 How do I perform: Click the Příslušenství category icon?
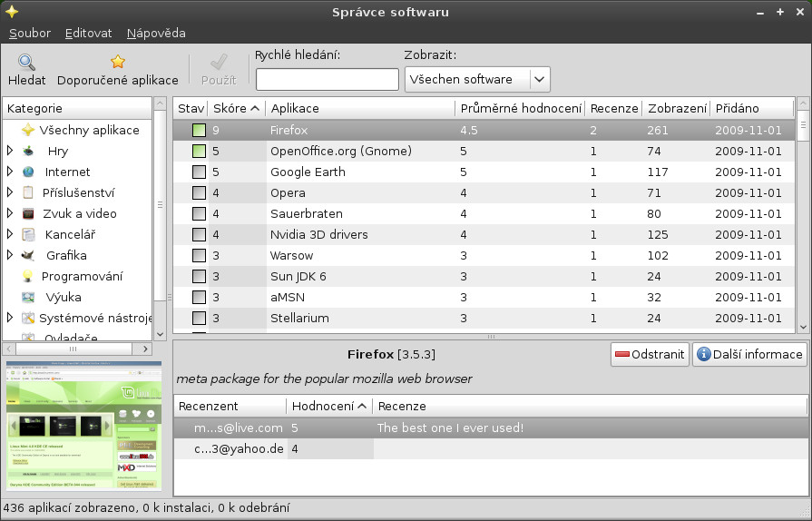(x=28, y=192)
